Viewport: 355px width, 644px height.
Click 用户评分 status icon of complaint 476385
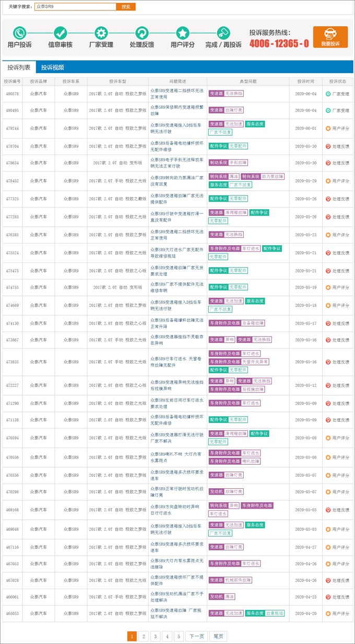(328, 235)
